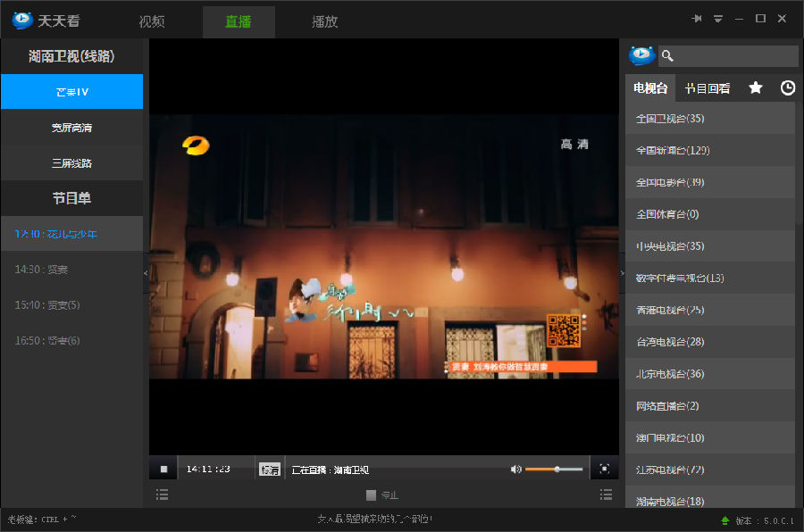Screen dimensions: 804x532
Task: Open history with the clock icon
Action: point(788,87)
